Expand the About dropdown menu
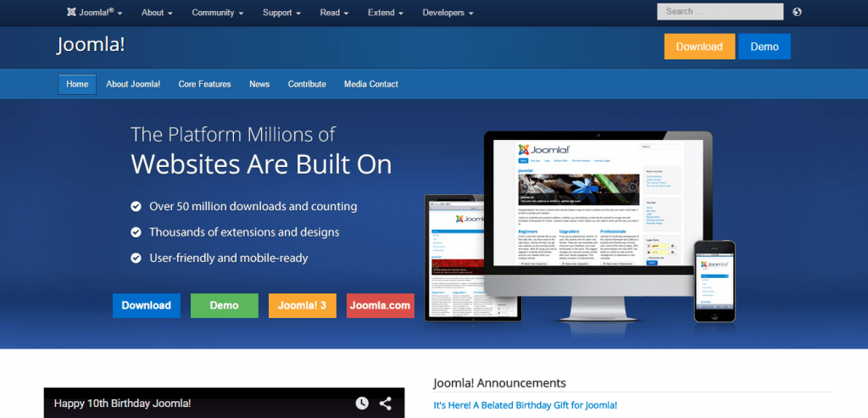 click(157, 12)
